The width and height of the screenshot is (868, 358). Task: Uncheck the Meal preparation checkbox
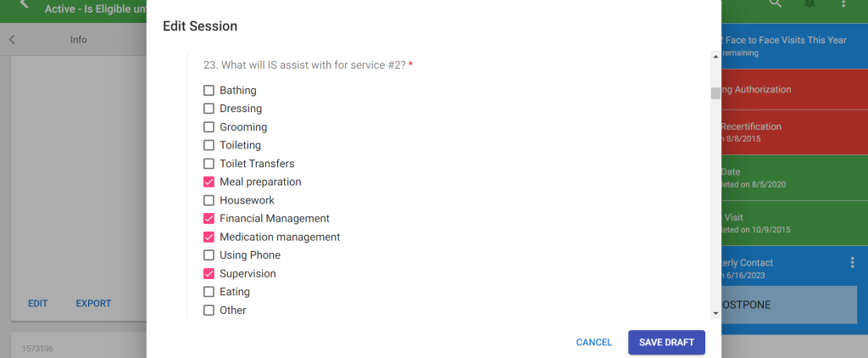[209, 182]
